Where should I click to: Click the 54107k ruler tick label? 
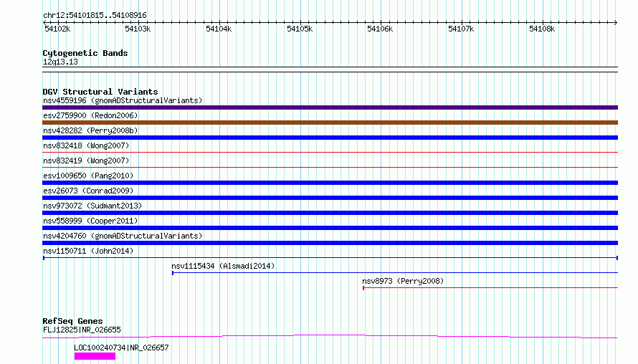[461, 29]
